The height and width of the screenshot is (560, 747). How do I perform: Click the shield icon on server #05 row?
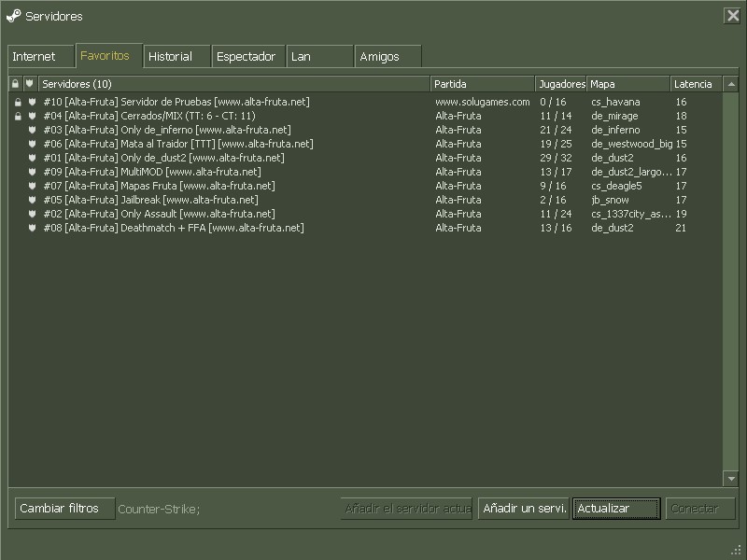pos(32,200)
